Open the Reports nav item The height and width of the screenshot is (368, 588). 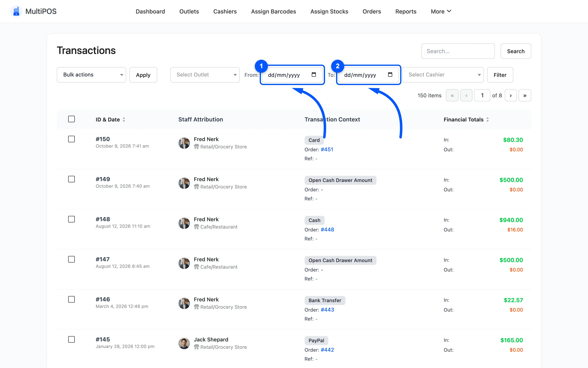coord(406,11)
